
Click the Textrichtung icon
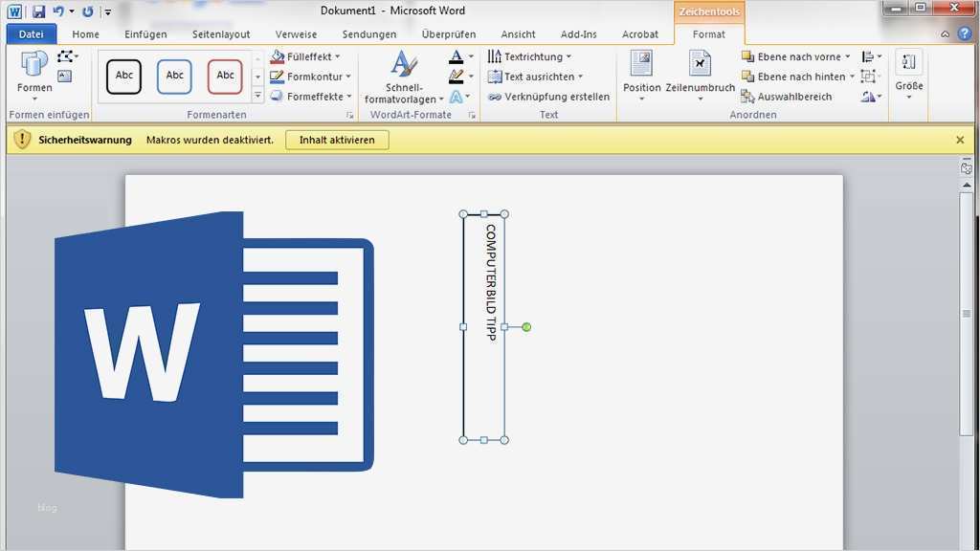[x=495, y=56]
